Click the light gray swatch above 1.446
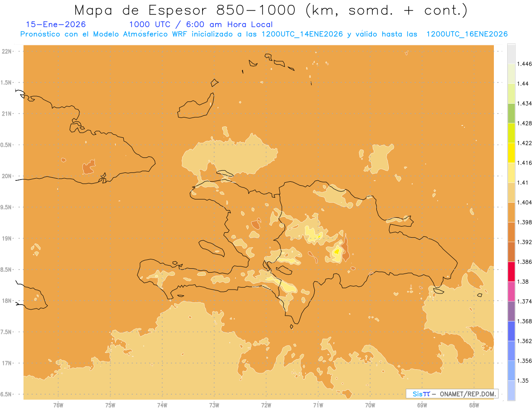 pos(511,54)
